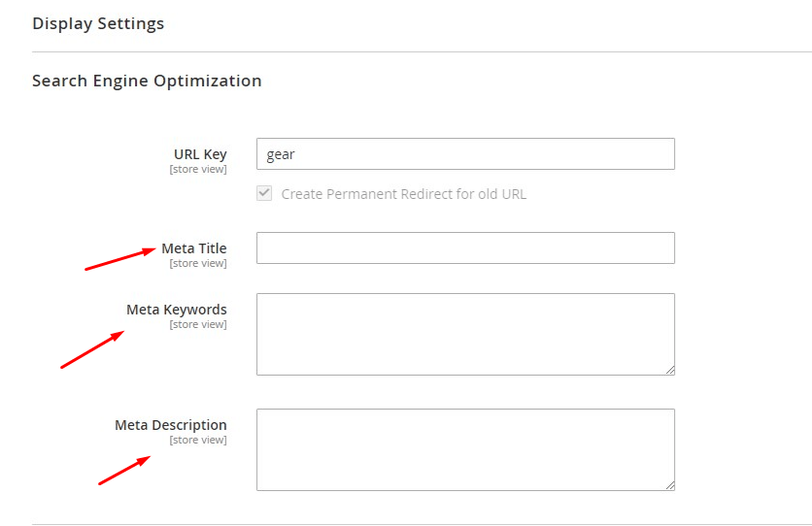Screen dimensions: 812x526
Task: Click the URL Key label
Action: [x=200, y=154]
